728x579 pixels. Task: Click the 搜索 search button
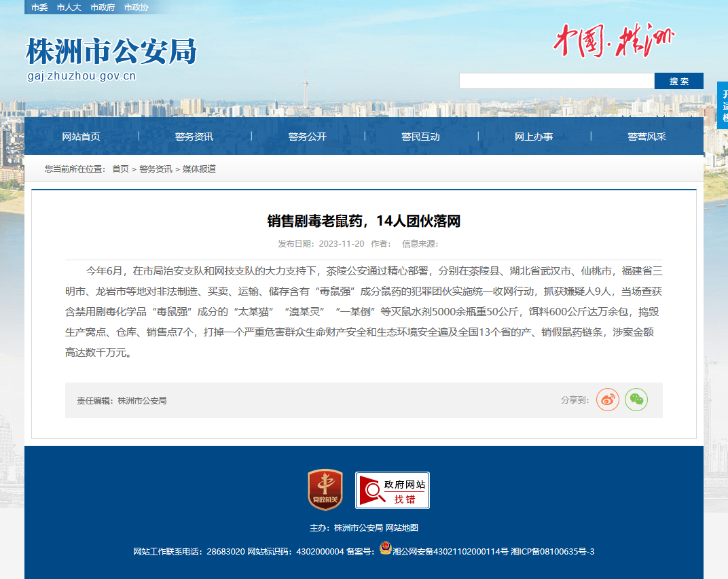679,81
